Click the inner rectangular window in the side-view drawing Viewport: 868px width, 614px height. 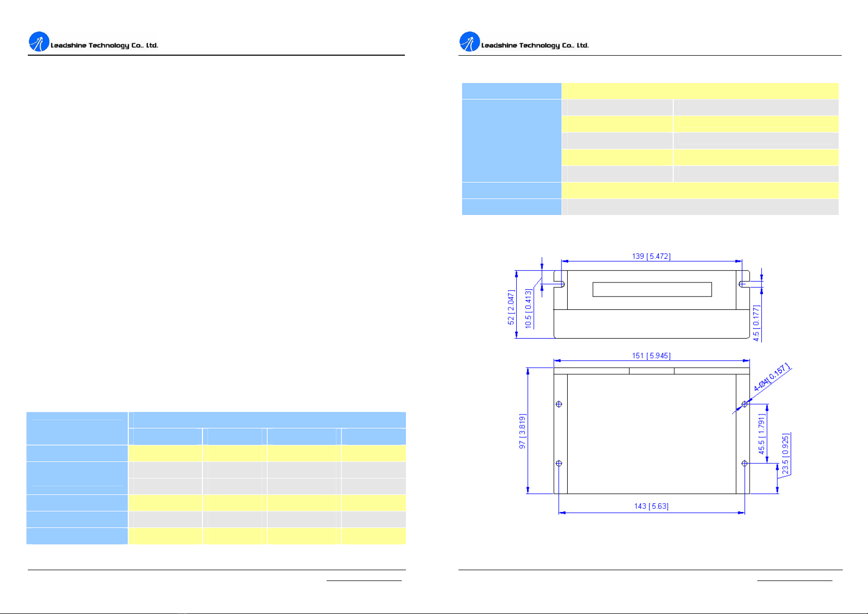tap(652, 289)
